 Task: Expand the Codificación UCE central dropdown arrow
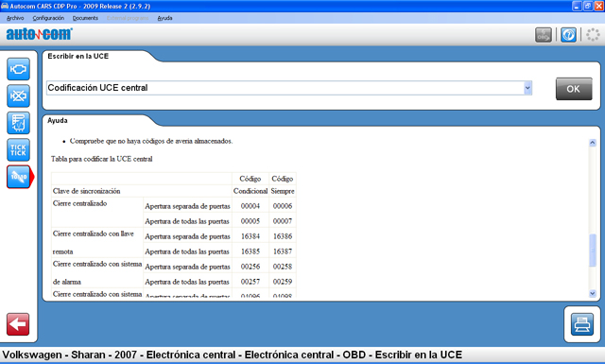[x=527, y=88]
